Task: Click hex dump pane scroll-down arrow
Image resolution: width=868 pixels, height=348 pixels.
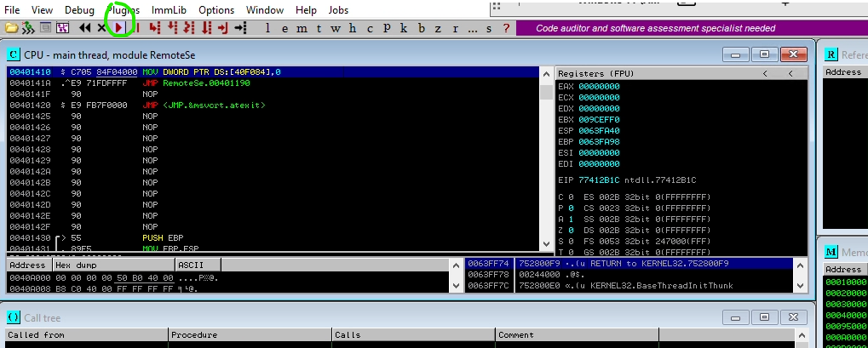Action: [456, 286]
